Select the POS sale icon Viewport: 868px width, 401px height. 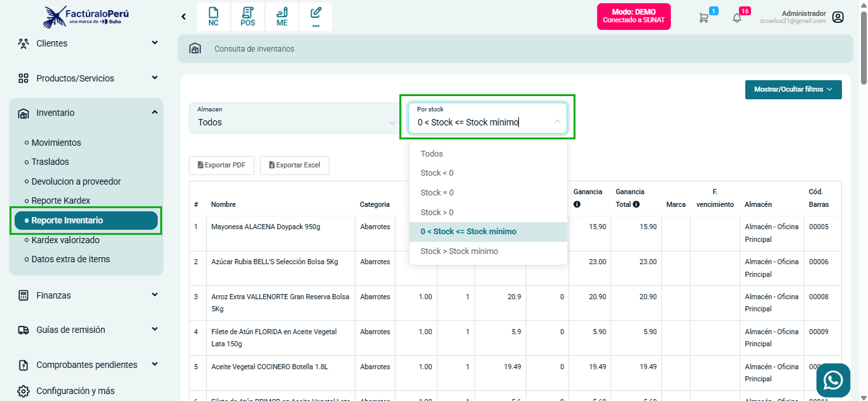pos(247,16)
